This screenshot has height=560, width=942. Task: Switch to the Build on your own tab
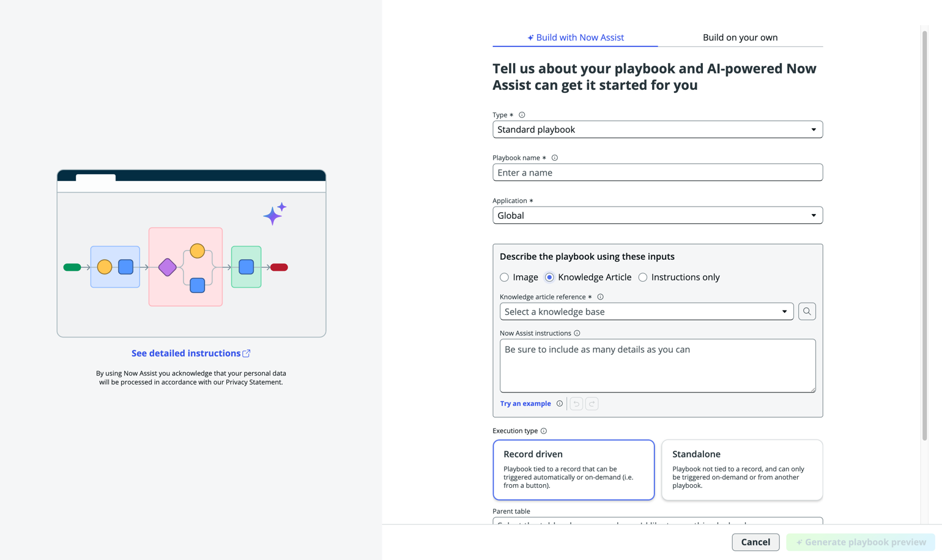coord(740,37)
